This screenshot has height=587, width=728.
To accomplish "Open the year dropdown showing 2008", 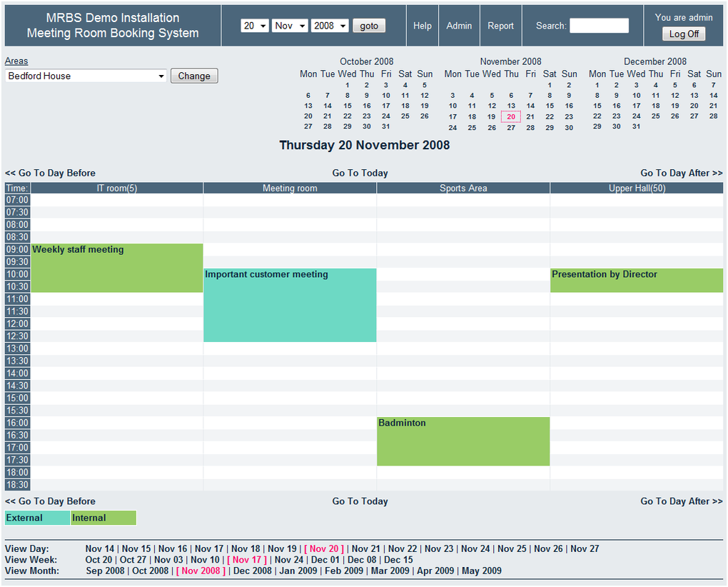I will point(330,26).
